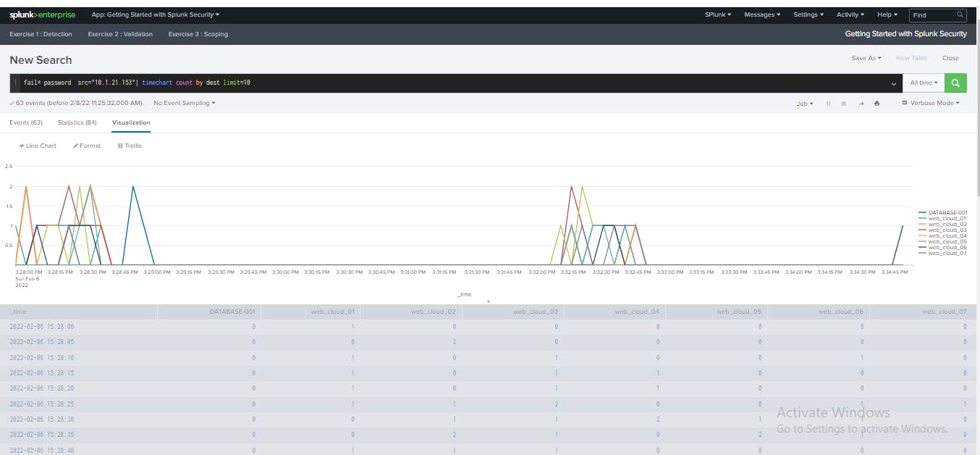Click the Close link
This screenshot has height=455, width=980.
950,58
